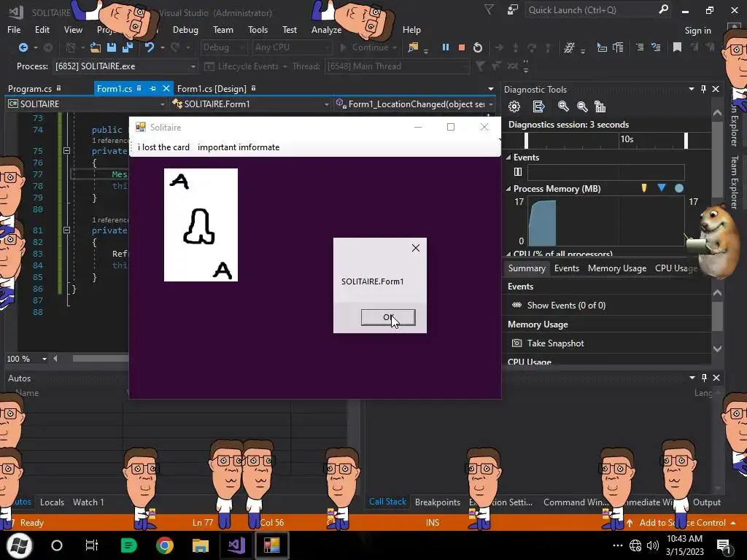Open the SOLITAIRE.Form1 class dropdown
Screen dimensions: 747x560
326,104
